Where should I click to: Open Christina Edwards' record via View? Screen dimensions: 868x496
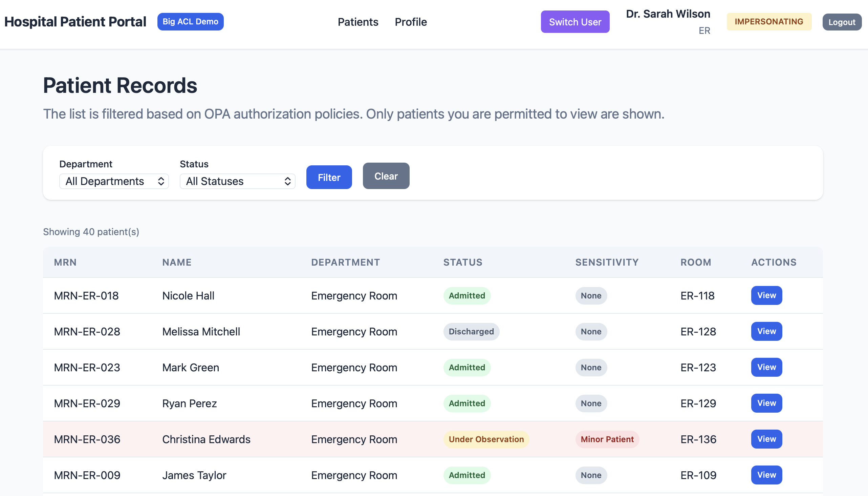point(766,439)
